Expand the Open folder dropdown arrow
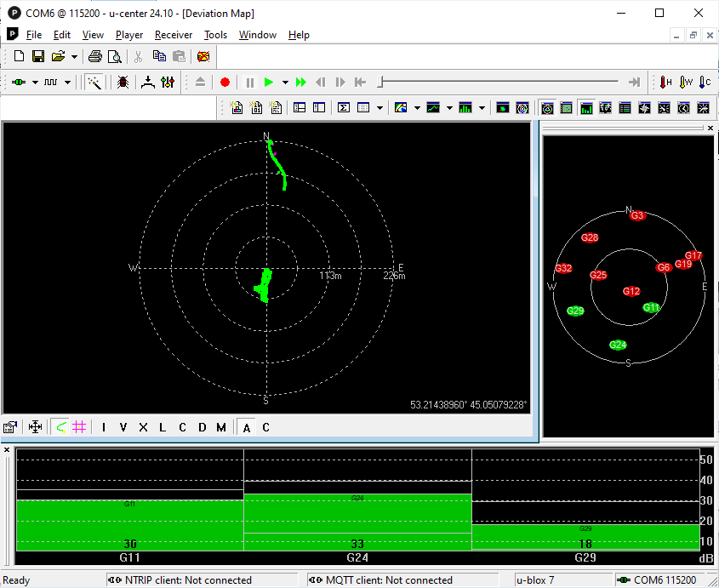 pos(75,57)
